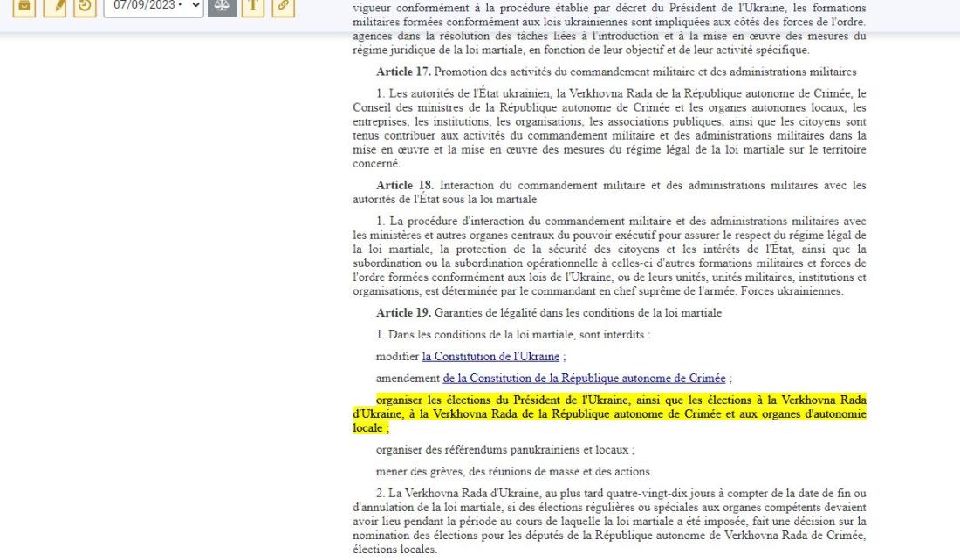Screen dimensions: 960x560
Task: Click the word "amendement" before the Crimea link
Action: pos(408,379)
